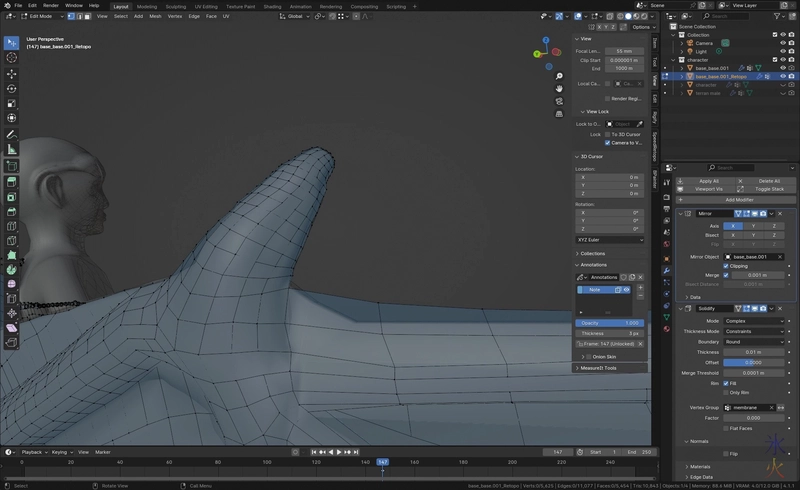The height and width of the screenshot is (490, 800).
Task: Choose the Annotate pencil tool
Action: [11, 134]
